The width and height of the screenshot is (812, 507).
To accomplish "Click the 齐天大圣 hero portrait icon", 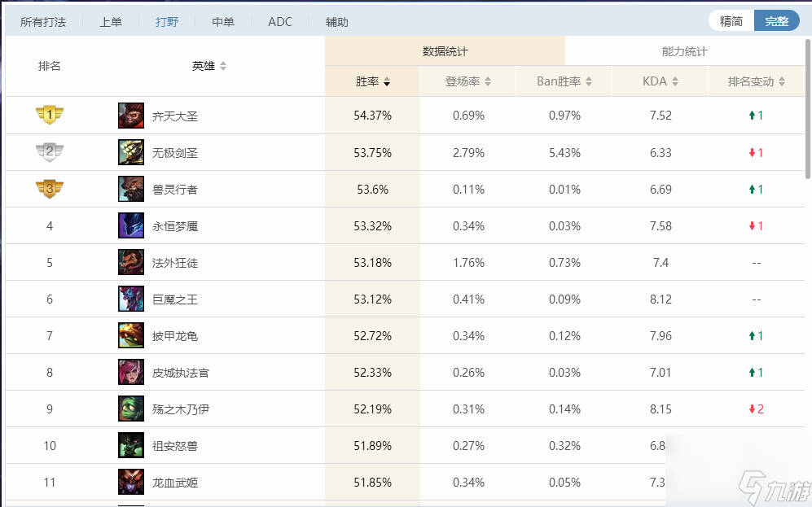I will pos(131,116).
